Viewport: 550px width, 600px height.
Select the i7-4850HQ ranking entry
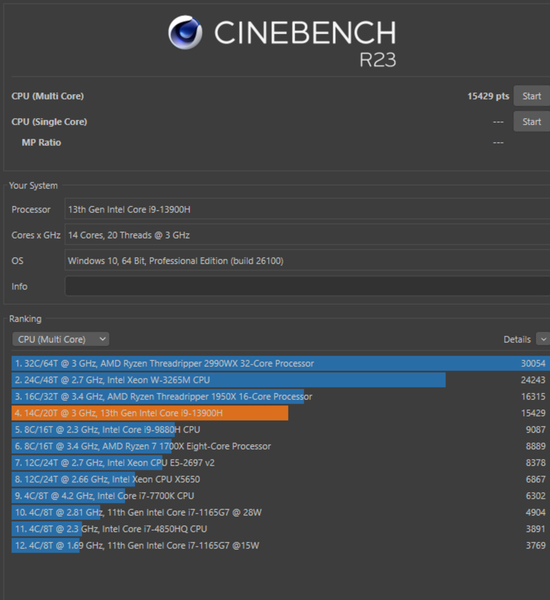pyautogui.click(x=281, y=529)
